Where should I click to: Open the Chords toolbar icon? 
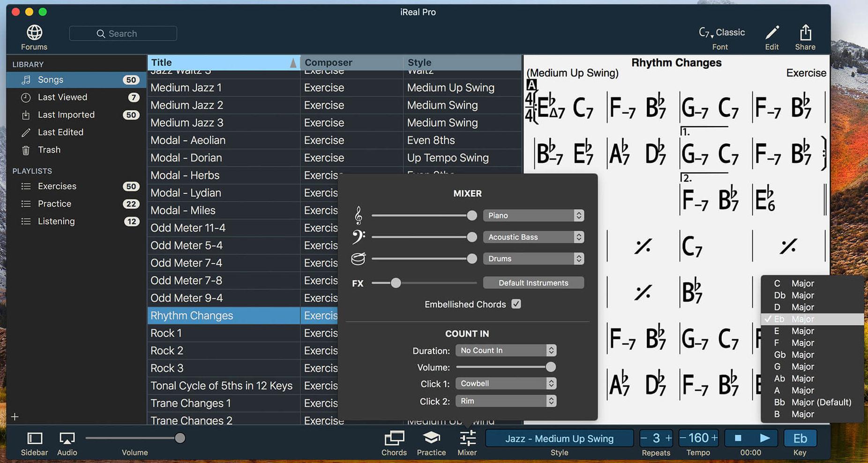(394, 438)
